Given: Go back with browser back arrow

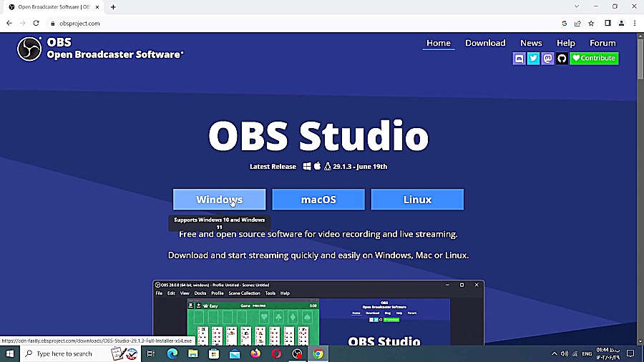Looking at the screenshot, I should (x=9, y=24).
